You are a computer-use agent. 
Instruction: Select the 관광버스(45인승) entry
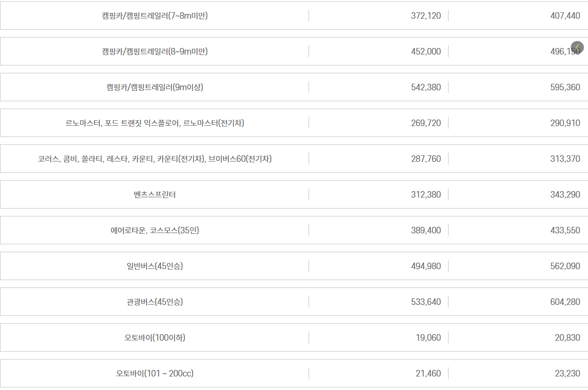pyautogui.click(x=155, y=301)
